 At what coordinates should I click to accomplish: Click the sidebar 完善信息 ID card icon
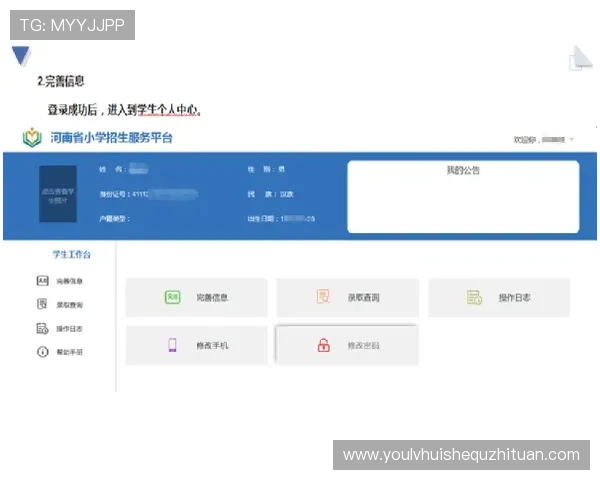click(42, 281)
